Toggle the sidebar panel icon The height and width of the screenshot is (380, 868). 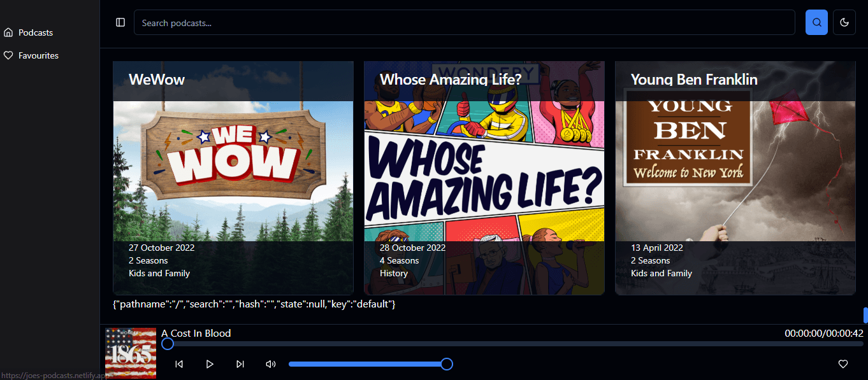(120, 22)
